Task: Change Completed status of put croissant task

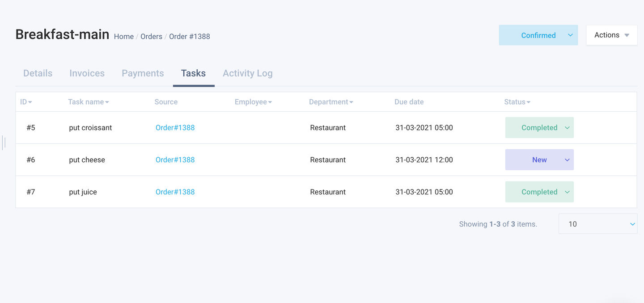Action: tap(539, 128)
